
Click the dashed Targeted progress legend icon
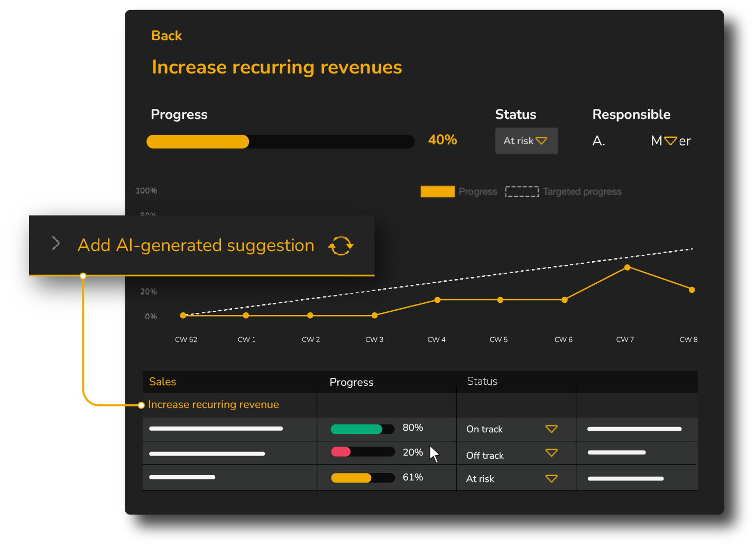522,191
